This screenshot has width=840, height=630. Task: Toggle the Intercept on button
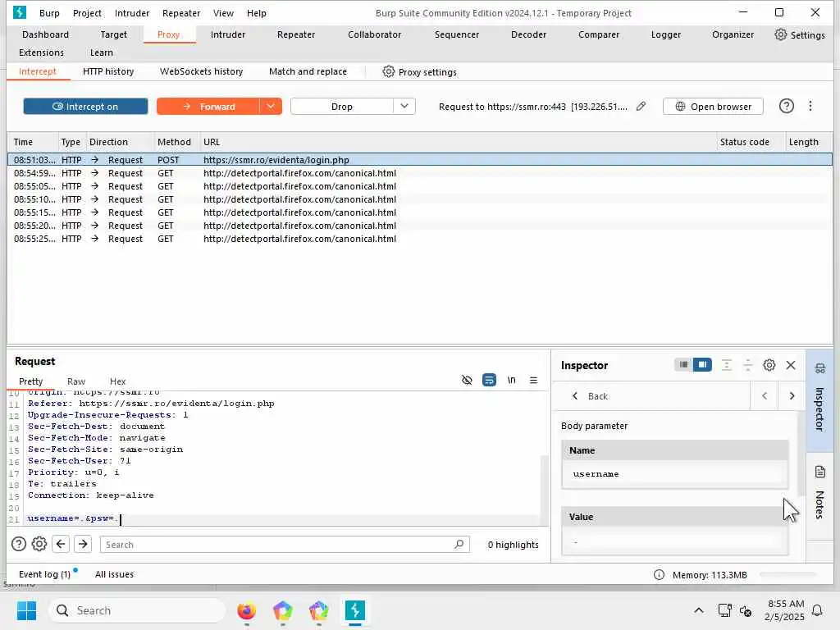click(85, 106)
